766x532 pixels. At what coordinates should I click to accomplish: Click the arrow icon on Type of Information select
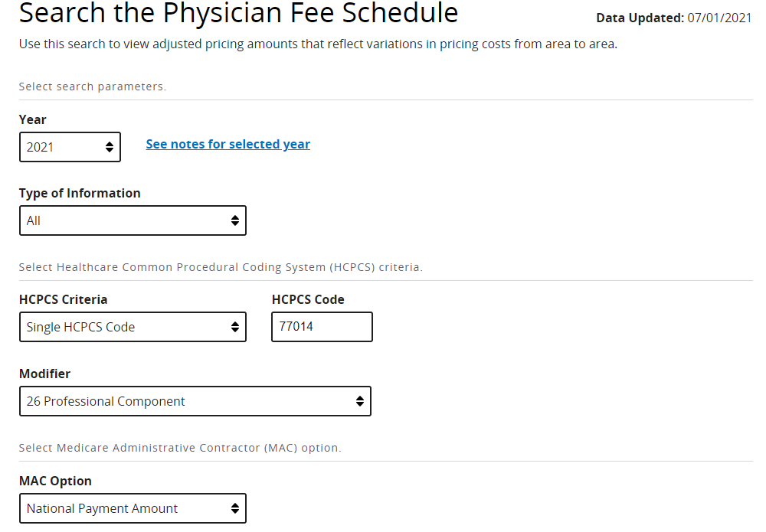(x=235, y=220)
